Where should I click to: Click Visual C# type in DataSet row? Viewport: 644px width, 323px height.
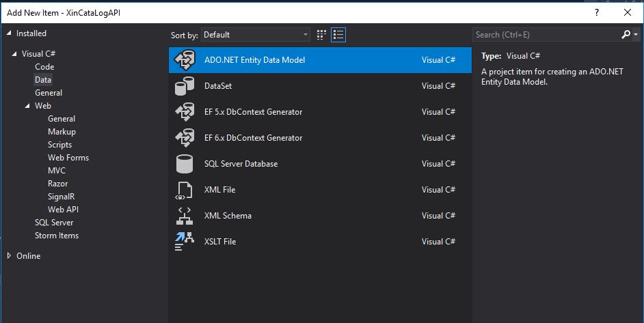439,86
